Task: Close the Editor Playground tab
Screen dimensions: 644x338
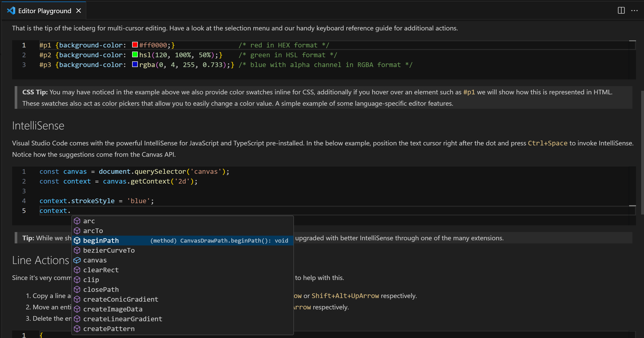Action: tap(79, 11)
